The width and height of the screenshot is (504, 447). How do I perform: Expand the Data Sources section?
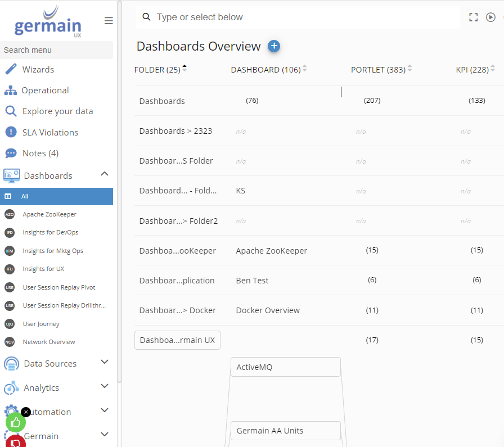pos(104,362)
